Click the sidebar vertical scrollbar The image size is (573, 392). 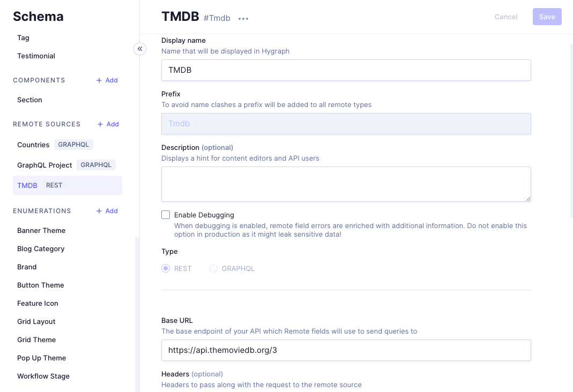point(137,314)
